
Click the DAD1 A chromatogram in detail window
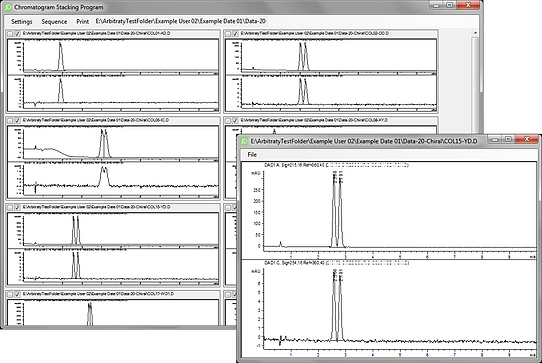coord(389,210)
